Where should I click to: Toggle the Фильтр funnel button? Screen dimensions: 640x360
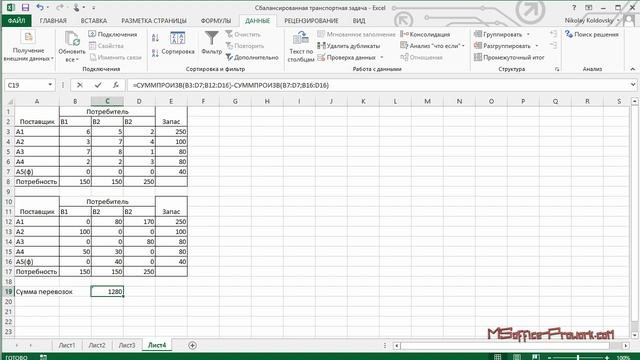(x=211, y=43)
